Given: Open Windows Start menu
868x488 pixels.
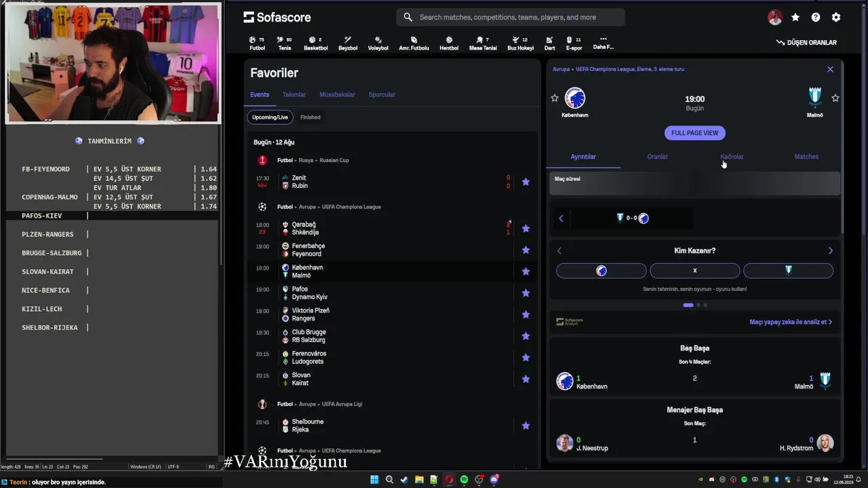Looking at the screenshot, I should pos(374,479).
